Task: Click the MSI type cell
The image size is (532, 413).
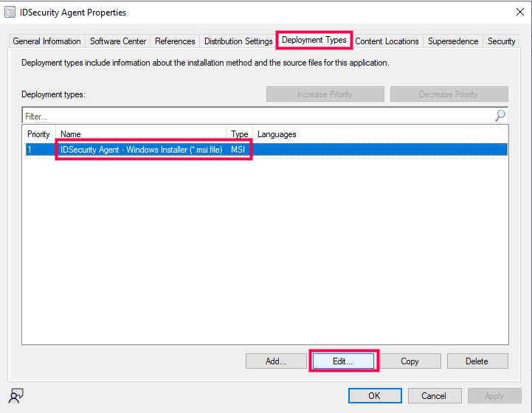Action: pos(238,150)
